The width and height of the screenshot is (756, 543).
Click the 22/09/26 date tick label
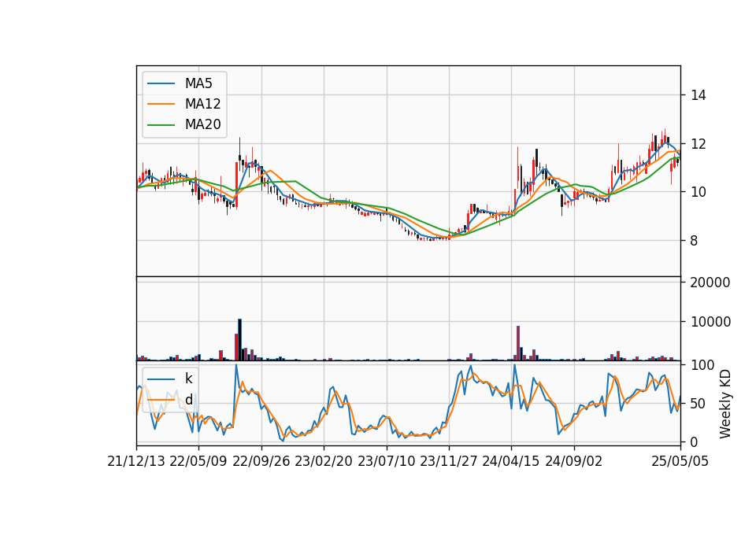coord(261,461)
